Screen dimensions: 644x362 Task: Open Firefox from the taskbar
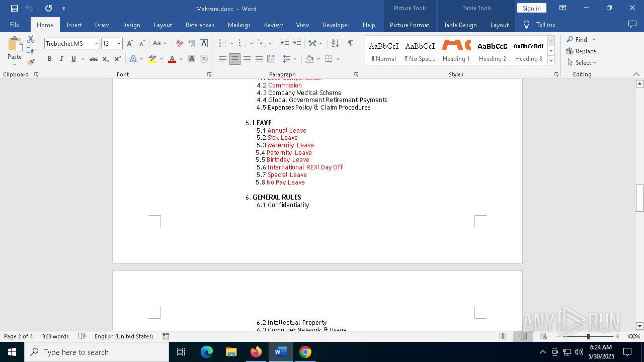[256, 352]
